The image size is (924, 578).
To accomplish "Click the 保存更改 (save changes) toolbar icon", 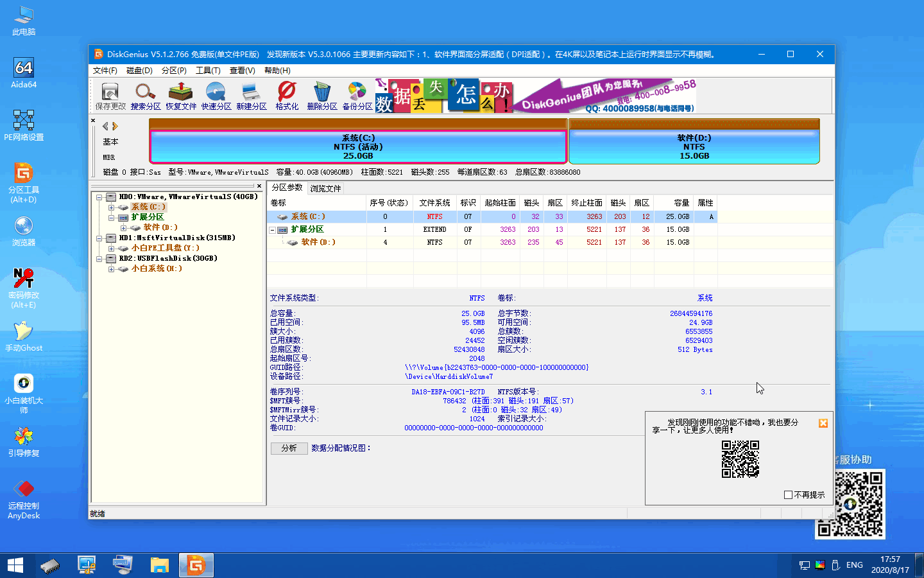I will click(x=109, y=95).
